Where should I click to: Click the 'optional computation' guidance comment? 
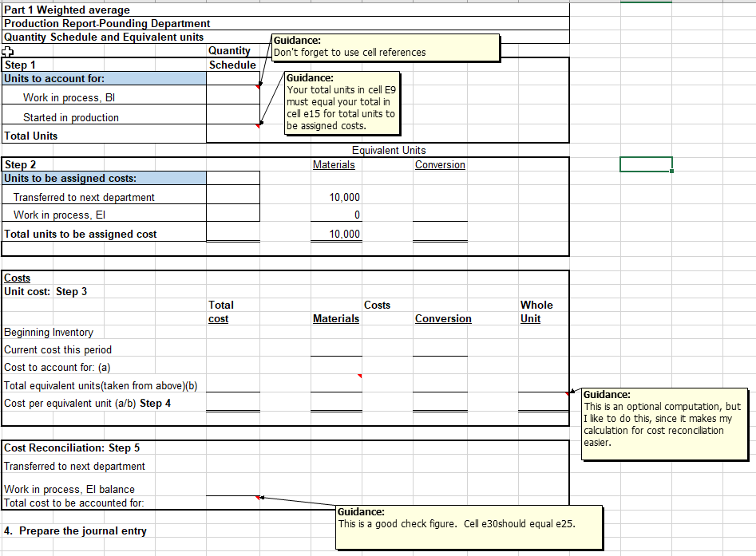pos(665,424)
